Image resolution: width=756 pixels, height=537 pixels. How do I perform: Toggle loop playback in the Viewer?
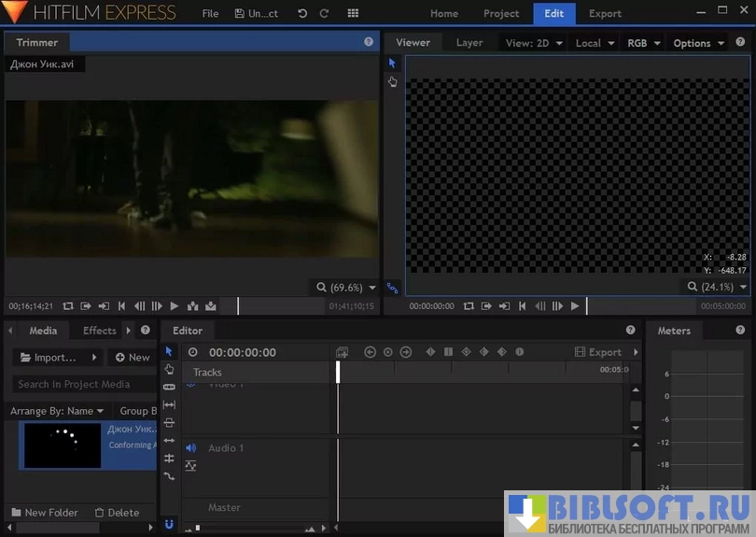469,305
